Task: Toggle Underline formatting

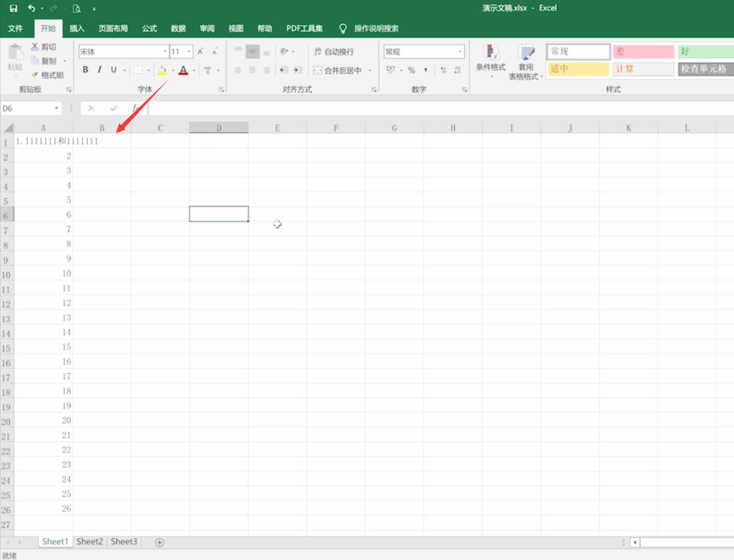Action: (x=113, y=70)
